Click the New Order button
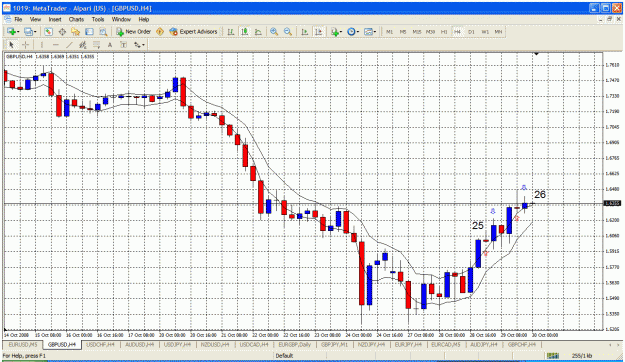This screenshot has width=625, height=362. [134, 31]
